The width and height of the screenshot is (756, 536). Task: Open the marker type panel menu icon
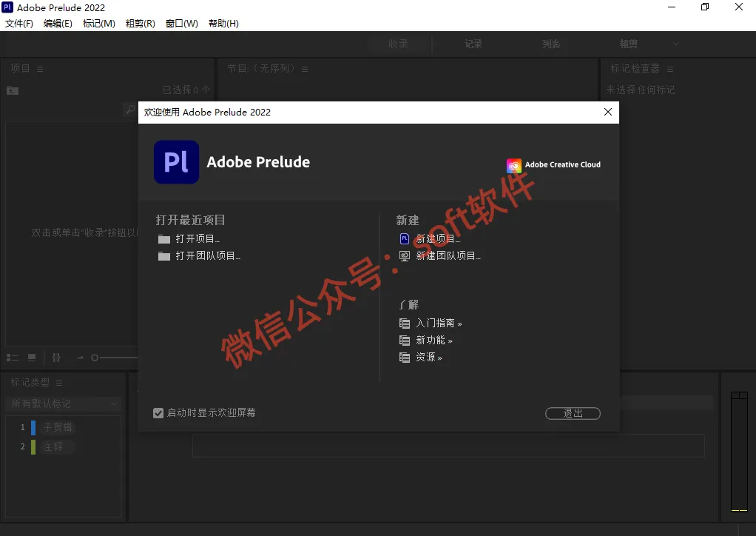tap(59, 383)
